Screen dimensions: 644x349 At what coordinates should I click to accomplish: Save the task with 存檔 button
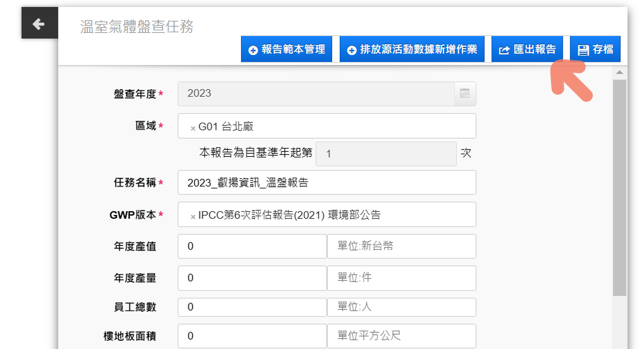(x=595, y=49)
